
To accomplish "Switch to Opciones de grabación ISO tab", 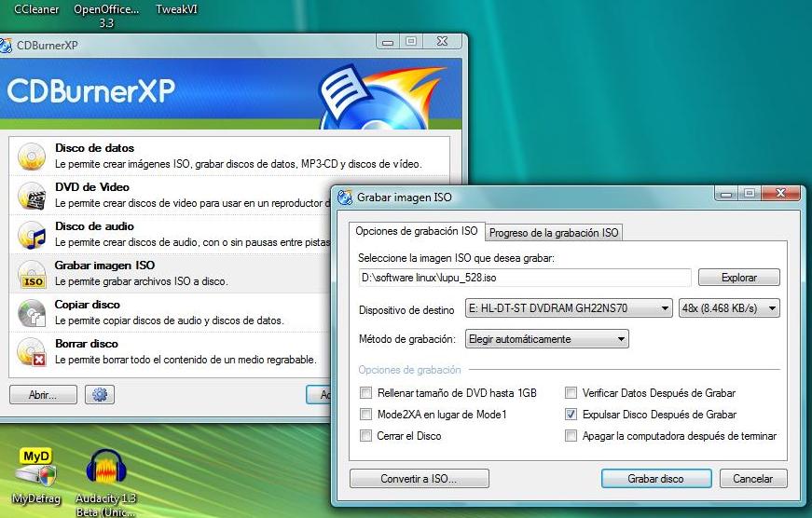I will 417,231.
